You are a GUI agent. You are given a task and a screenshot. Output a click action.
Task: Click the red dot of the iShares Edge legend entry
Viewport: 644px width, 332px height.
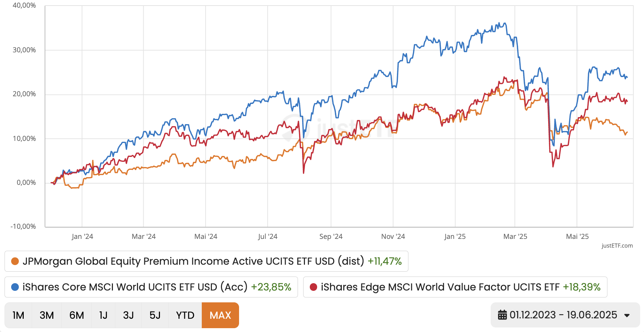tap(313, 287)
